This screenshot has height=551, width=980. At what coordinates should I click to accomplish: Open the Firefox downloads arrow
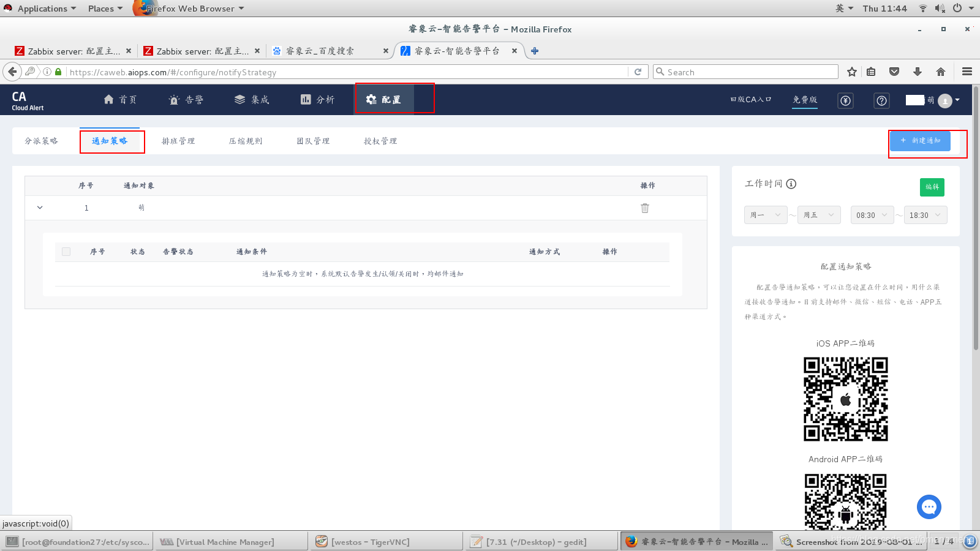(917, 72)
